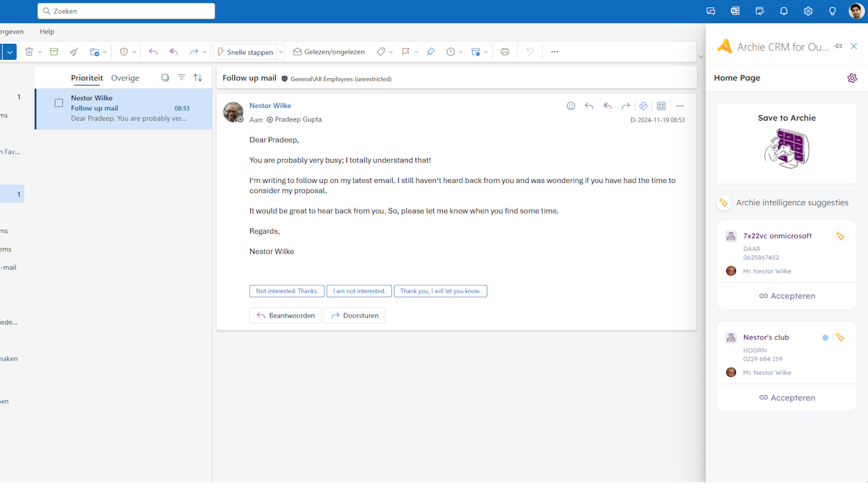Flag the message with the flag icon
Viewport: 868px width, 488px height.
pyautogui.click(x=406, y=52)
